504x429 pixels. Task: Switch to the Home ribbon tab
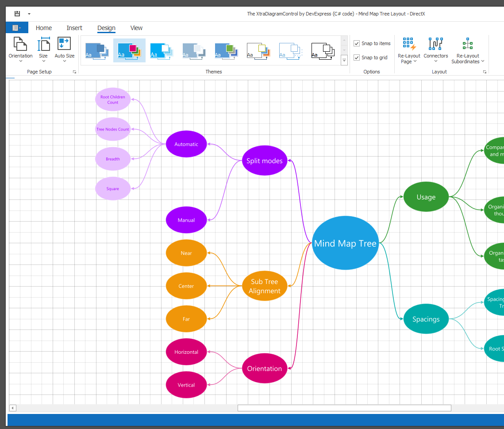[x=44, y=28]
